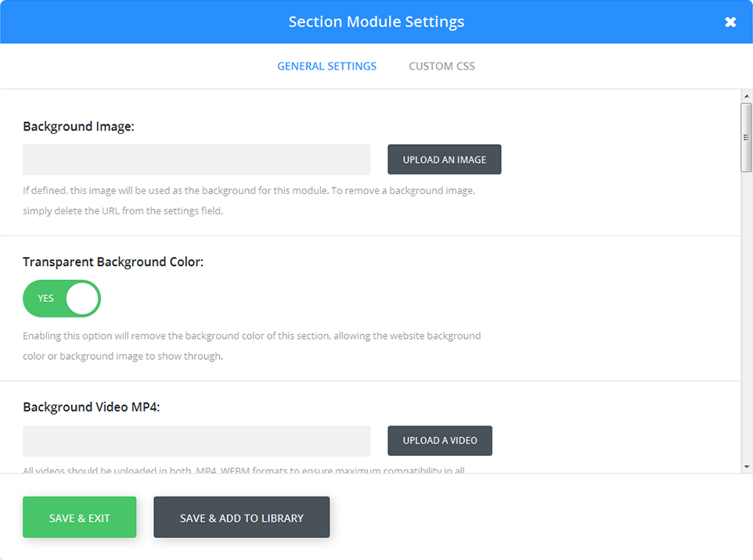Viewport: 753px width, 560px height.
Task: Switch to the Custom CSS tab
Action: pyautogui.click(x=441, y=66)
